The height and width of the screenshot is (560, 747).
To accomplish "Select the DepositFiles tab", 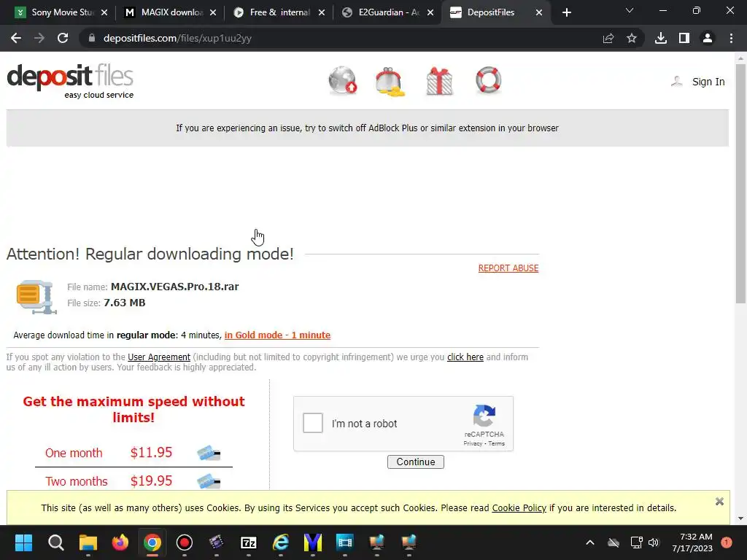I will click(x=496, y=12).
